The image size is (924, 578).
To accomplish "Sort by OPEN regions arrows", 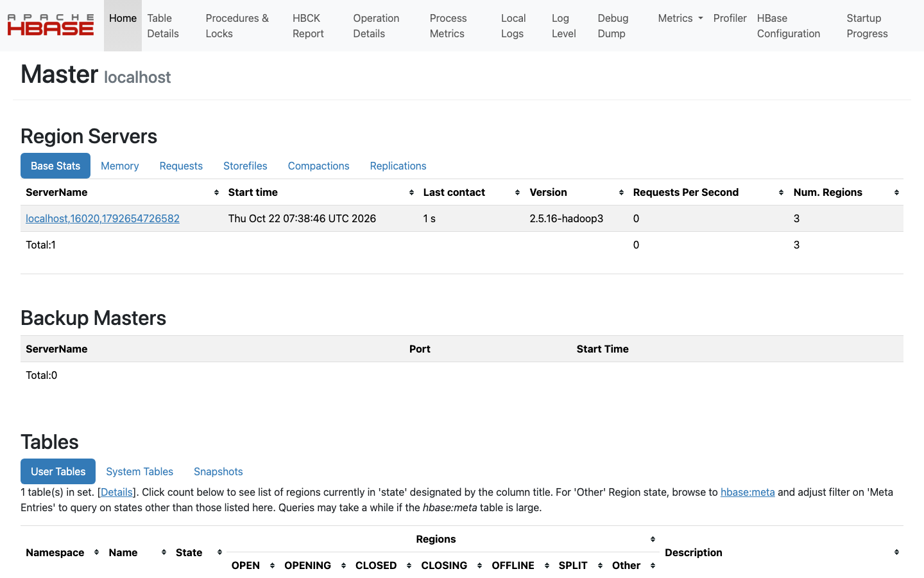I will pyautogui.click(x=272, y=566).
